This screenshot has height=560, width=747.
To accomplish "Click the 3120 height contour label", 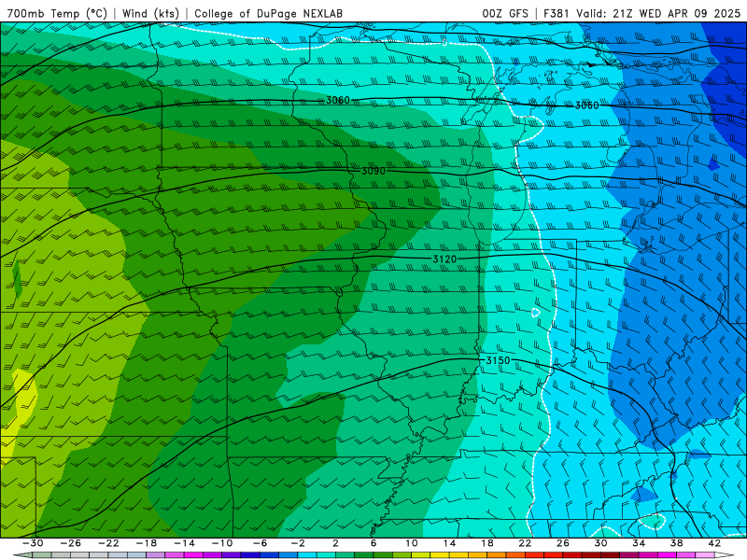I will point(444,259).
